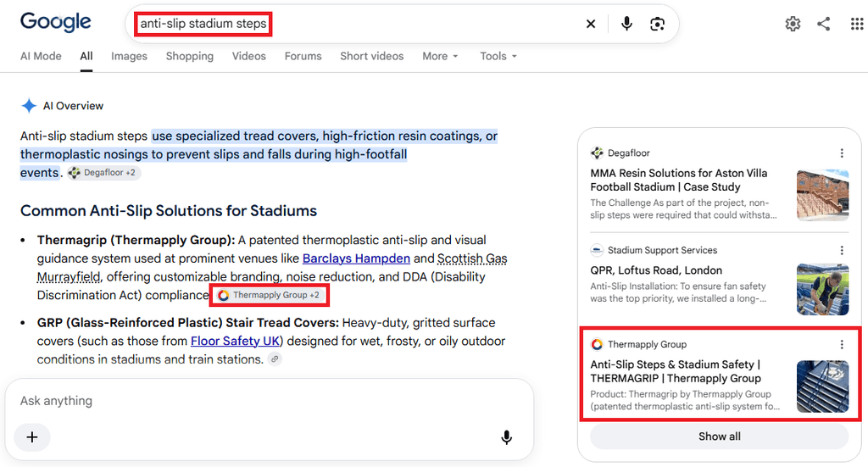Image resolution: width=868 pixels, height=467 pixels.
Task: Click Thermapply Group favicon in sources panel
Action: pos(597,344)
